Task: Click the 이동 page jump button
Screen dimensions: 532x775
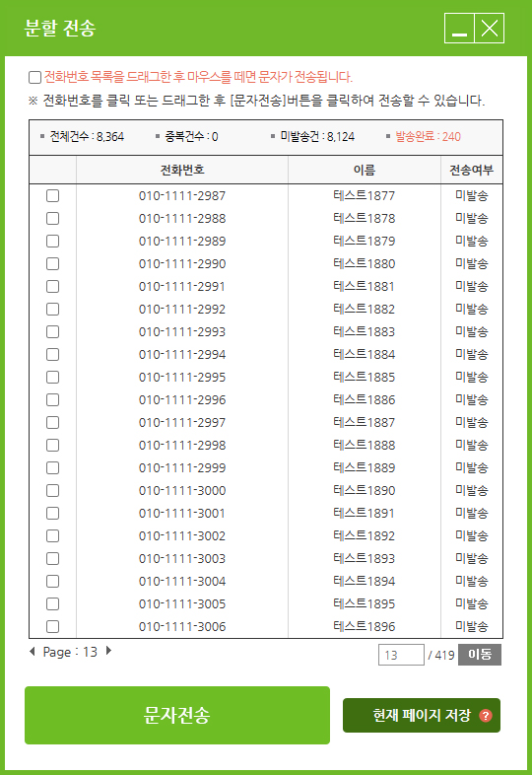Action: [480, 655]
